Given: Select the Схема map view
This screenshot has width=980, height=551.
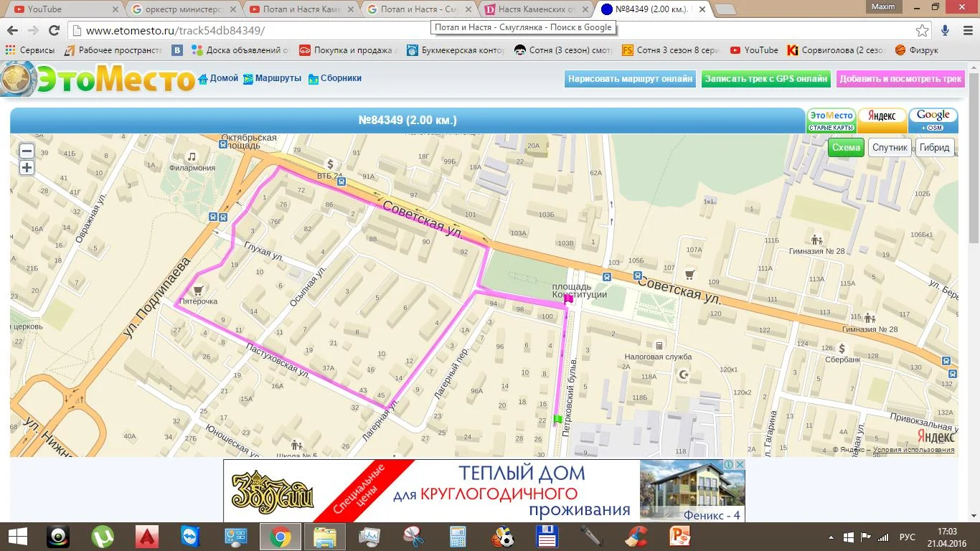Looking at the screenshot, I should point(846,147).
